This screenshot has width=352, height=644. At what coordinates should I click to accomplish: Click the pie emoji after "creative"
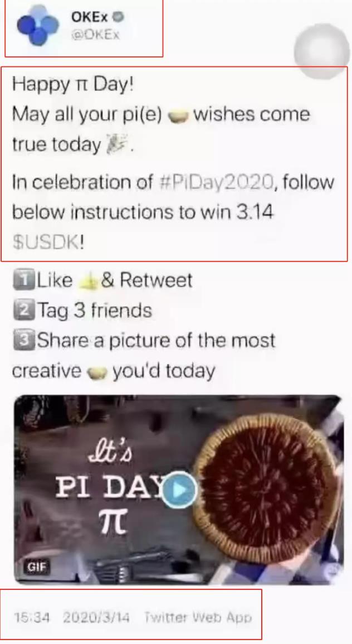coord(96,372)
